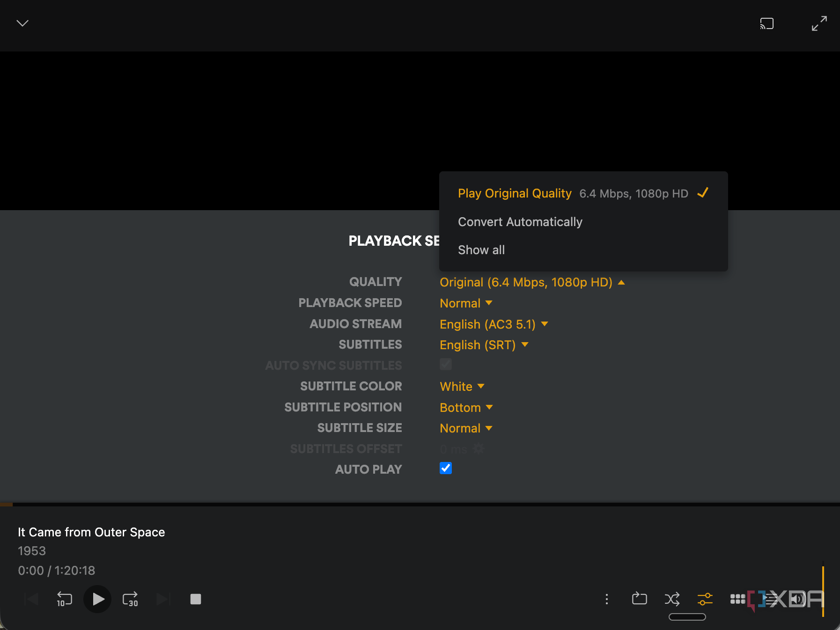Click the next track icon

(x=163, y=599)
